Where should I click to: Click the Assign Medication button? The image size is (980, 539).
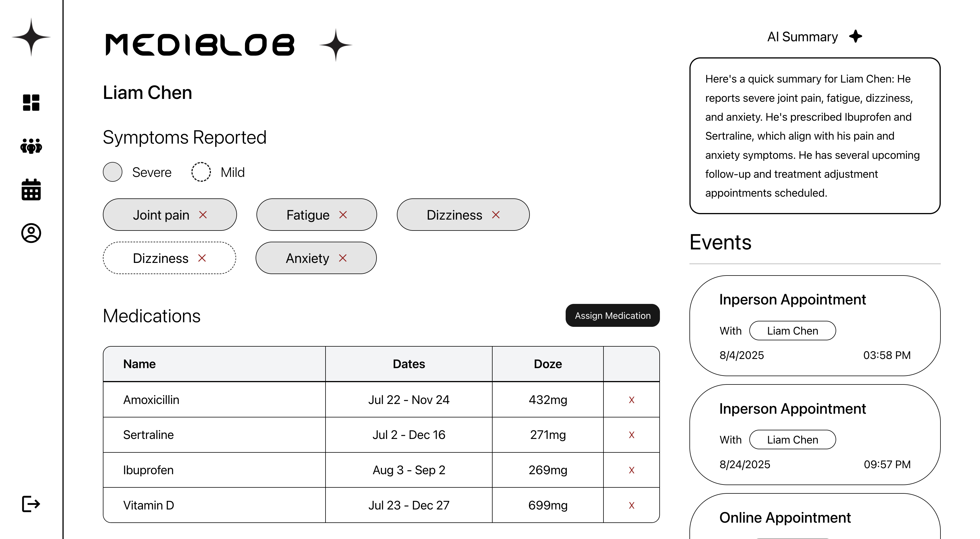click(613, 315)
